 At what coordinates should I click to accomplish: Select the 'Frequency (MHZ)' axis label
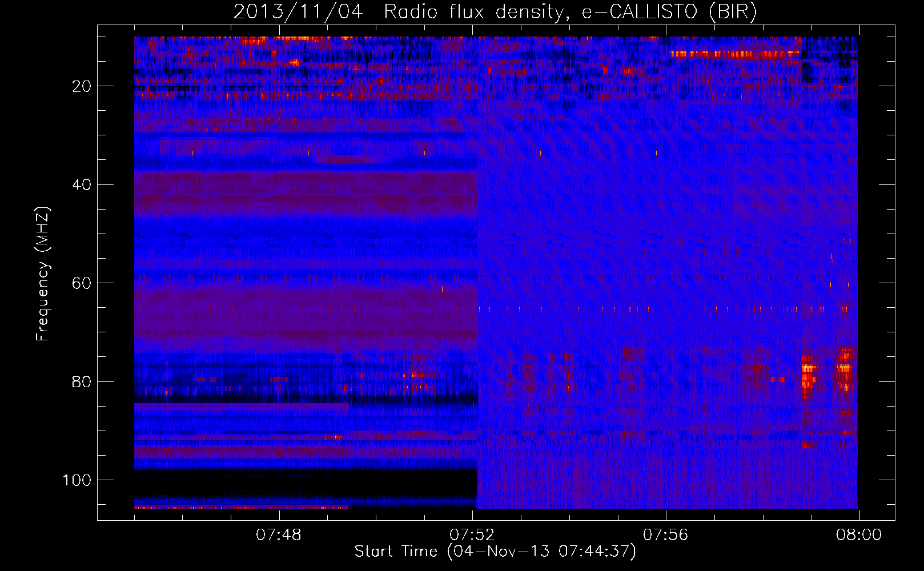click(x=43, y=274)
